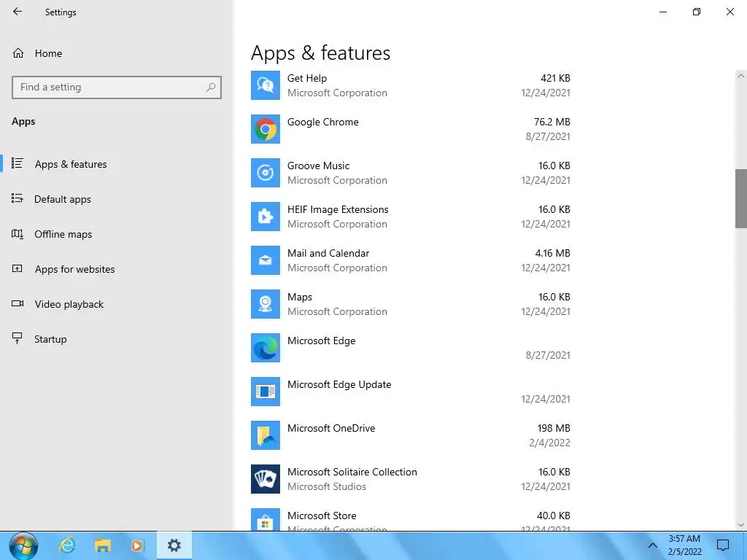The image size is (747, 560).
Task: Click the HEIF Image Extensions icon
Action: 266,217
